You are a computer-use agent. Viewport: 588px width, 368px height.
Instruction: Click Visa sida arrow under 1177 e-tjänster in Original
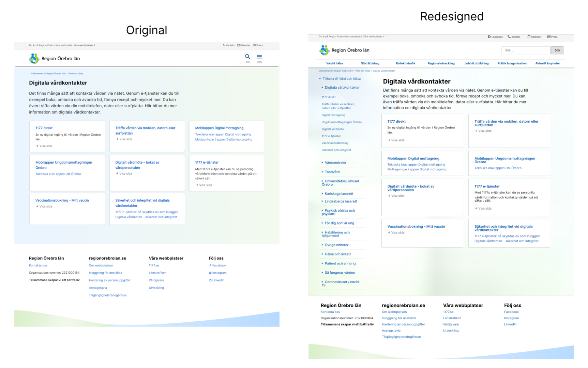coord(197,185)
